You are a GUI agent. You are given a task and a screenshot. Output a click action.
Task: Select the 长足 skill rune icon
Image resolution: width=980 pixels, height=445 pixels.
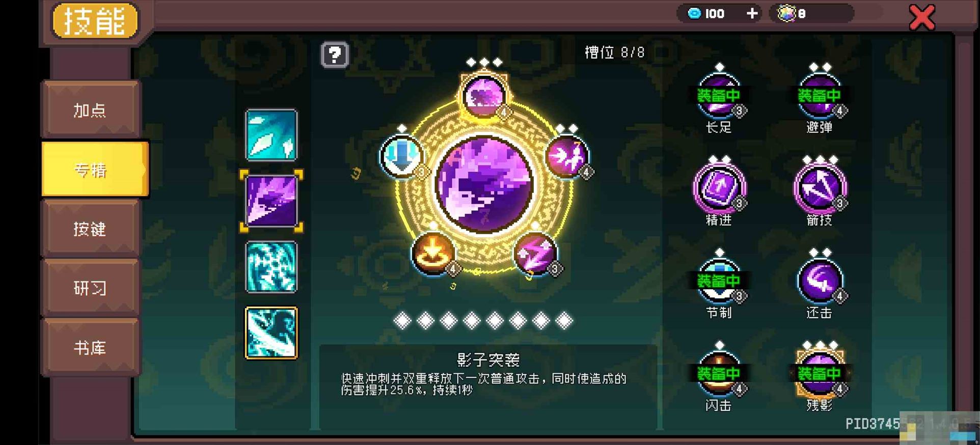coord(719,96)
